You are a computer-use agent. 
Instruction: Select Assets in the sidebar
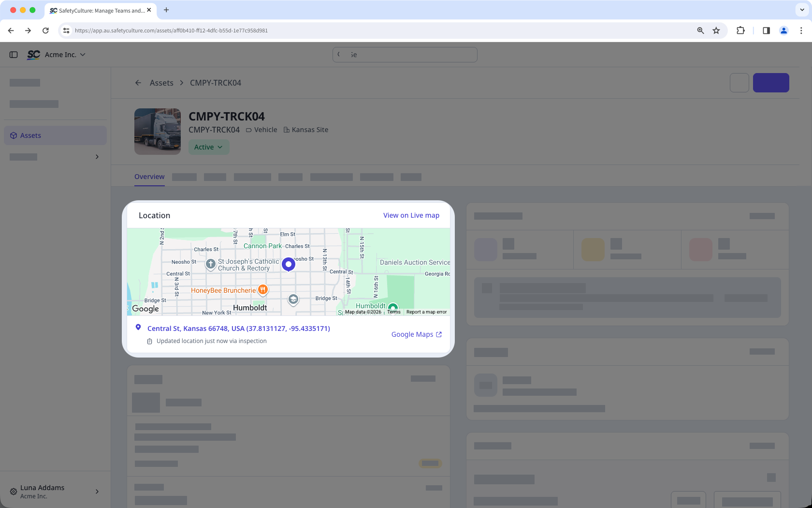(55, 135)
